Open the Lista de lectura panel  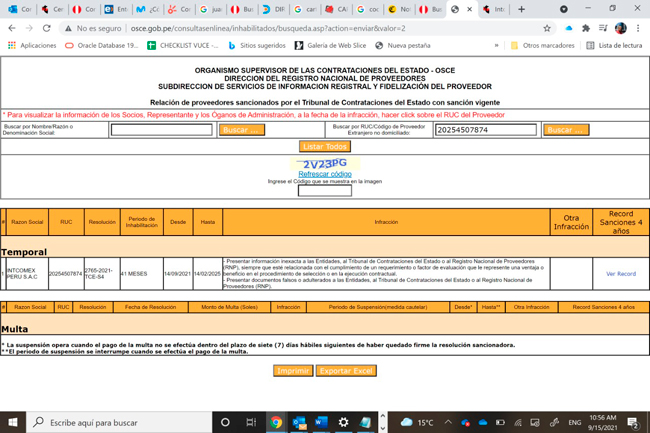(614, 45)
